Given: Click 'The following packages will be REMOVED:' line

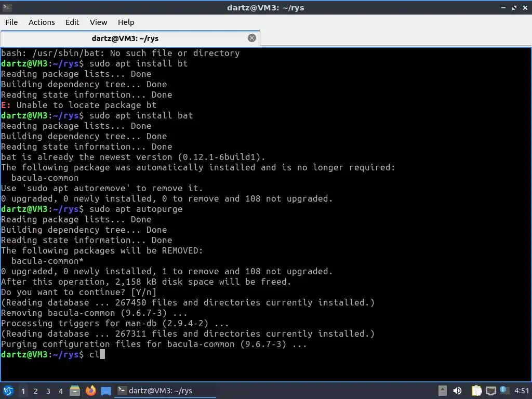Looking at the screenshot, I should (102, 251).
